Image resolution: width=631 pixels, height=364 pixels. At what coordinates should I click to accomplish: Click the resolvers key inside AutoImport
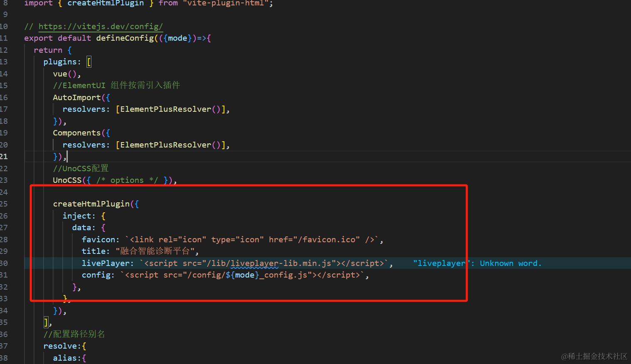point(84,109)
